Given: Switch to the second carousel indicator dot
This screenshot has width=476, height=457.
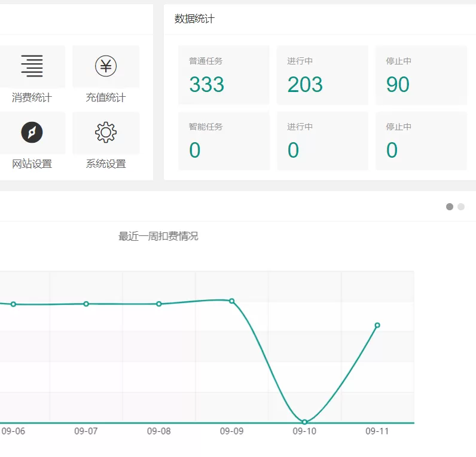Looking at the screenshot, I should (x=461, y=207).
